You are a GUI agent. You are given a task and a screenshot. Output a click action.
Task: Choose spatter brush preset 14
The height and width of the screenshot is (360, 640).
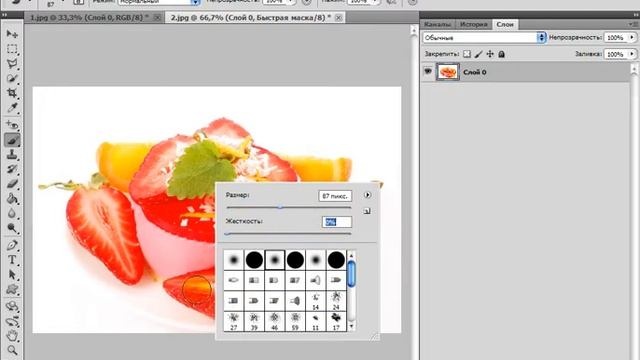(x=316, y=301)
